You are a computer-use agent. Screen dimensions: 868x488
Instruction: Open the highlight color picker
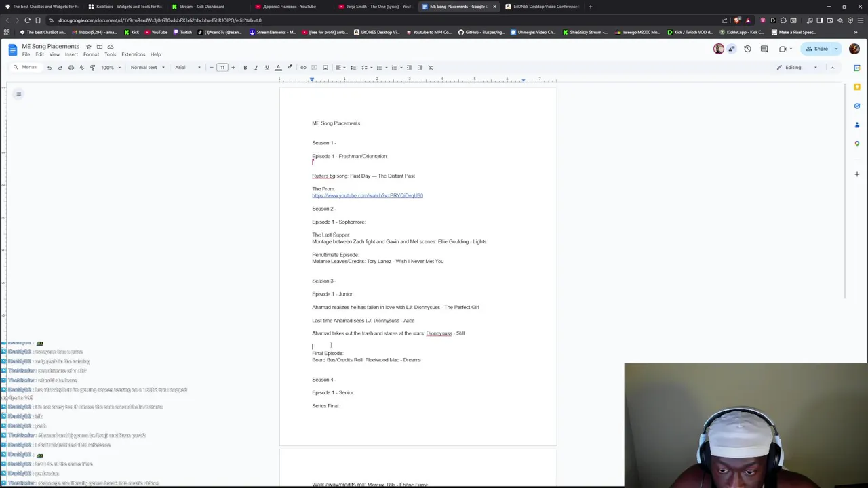tap(290, 68)
